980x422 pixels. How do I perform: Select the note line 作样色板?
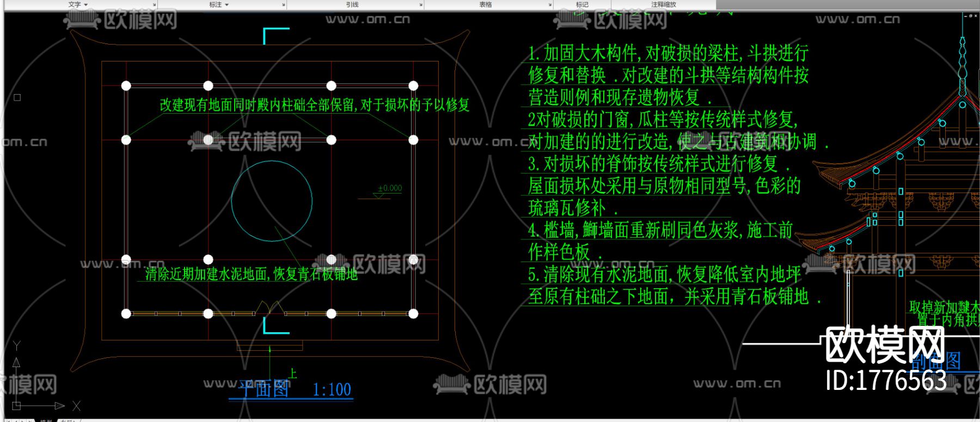point(565,252)
